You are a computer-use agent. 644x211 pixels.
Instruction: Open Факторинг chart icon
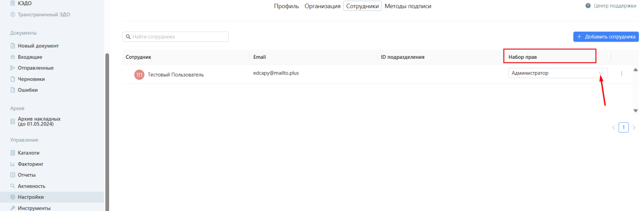[x=12, y=164]
